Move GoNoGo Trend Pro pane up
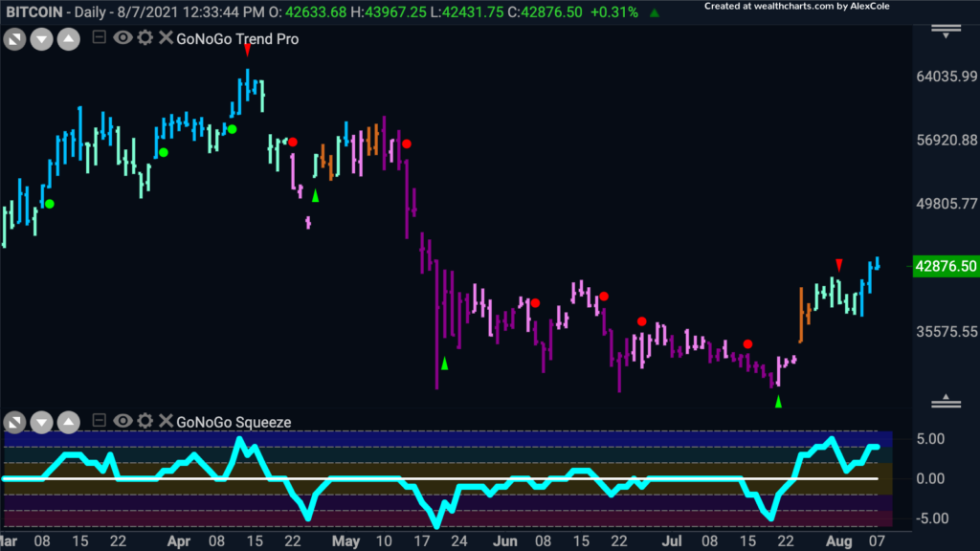Image resolution: width=980 pixels, height=551 pixels. click(69, 40)
